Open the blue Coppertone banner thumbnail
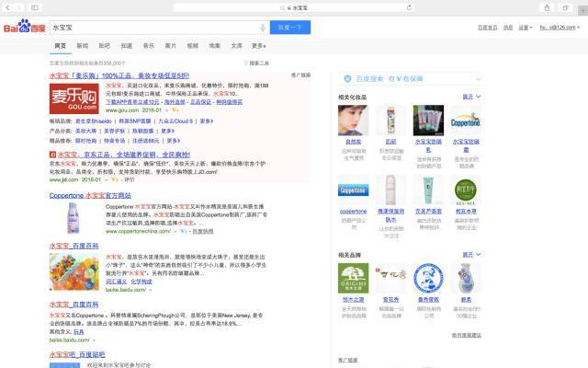Viewport: 588px width, 368px height. tap(353, 190)
